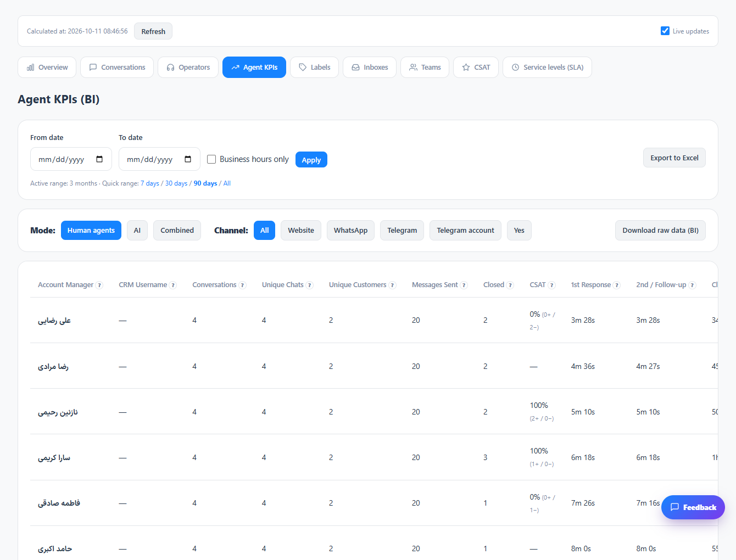736x560 pixels.
Task: Click the Conversations column help icon
Action: 242,285
